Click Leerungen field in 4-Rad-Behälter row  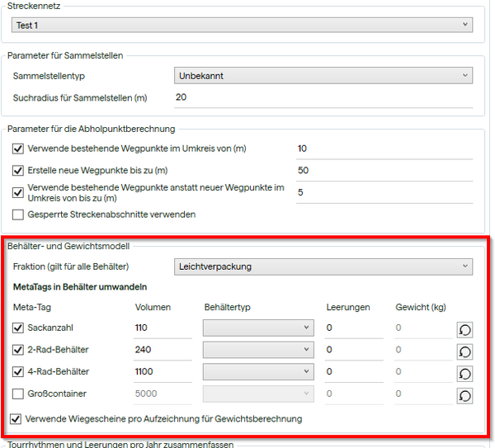(353, 372)
